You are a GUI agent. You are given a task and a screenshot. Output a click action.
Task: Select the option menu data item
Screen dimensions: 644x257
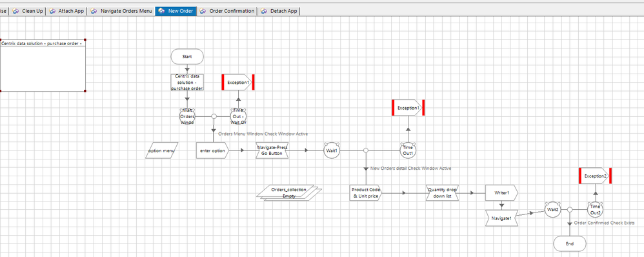click(x=162, y=150)
